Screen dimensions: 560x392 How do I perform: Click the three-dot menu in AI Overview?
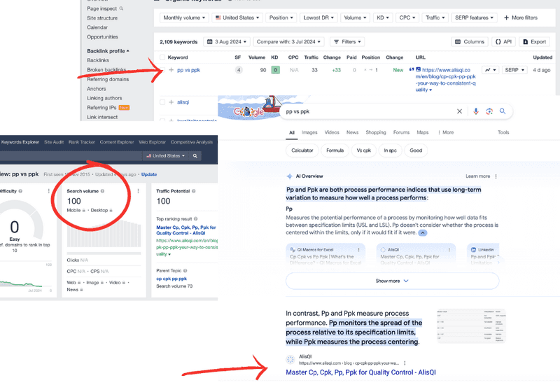tap(496, 176)
